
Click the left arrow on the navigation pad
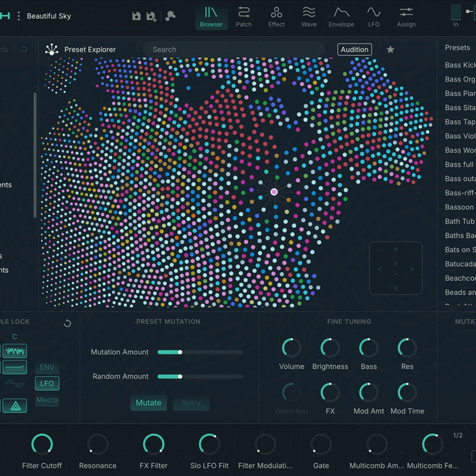pos(379,269)
